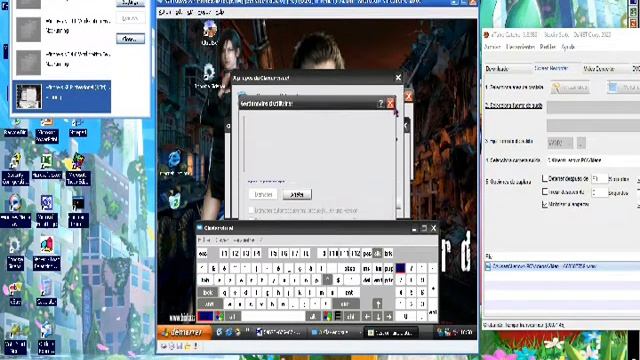The image size is (640, 360).
Task: Enable the second capture options checkbox
Action: click(544, 191)
